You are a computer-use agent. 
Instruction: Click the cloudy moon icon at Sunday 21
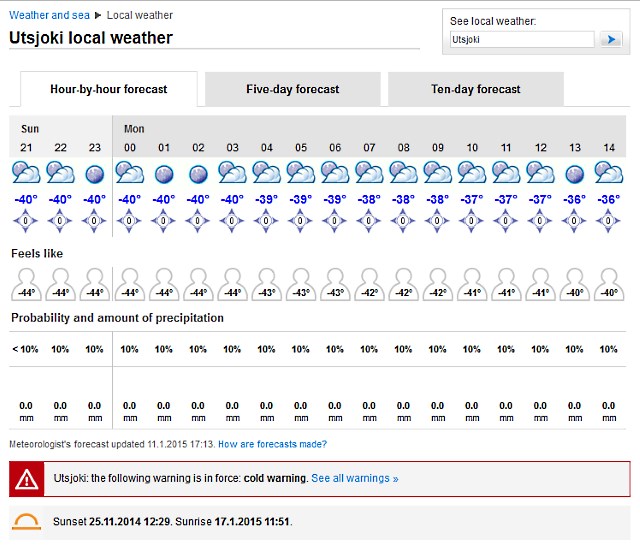pyautogui.click(x=26, y=172)
